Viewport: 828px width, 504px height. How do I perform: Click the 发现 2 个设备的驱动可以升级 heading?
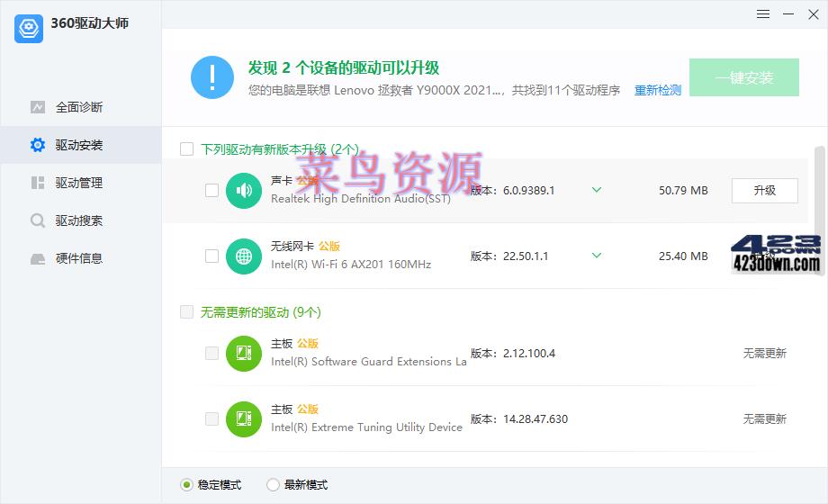pos(344,67)
